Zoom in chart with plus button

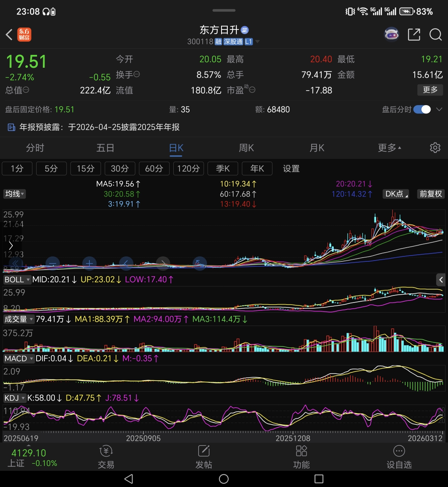[x=89, y=264]
